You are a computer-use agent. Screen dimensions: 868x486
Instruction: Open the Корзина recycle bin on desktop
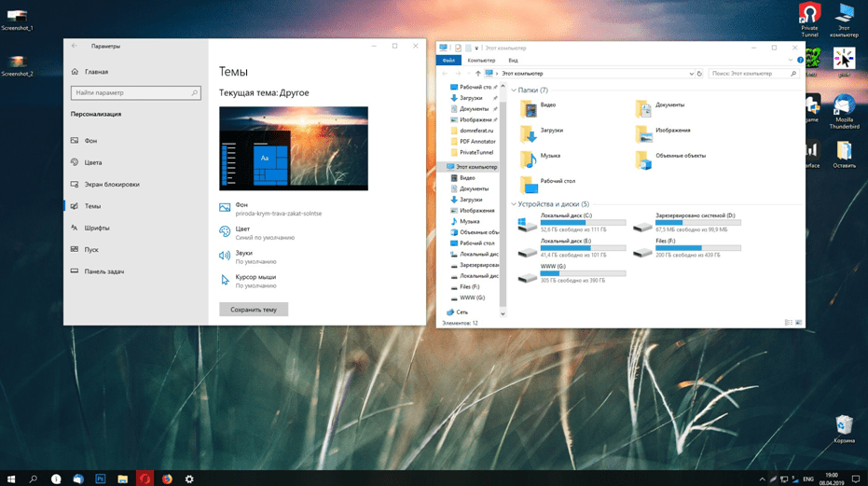pyautogui.click(x=844, y=427)
